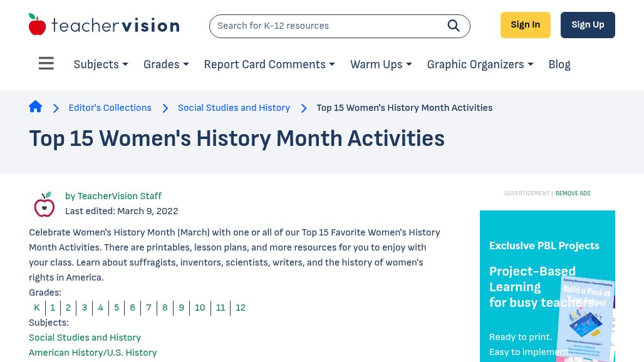Screen dimensions: 644x362
Task: Open the Report Card Comments dropdown
Action: tap(269, 65)
